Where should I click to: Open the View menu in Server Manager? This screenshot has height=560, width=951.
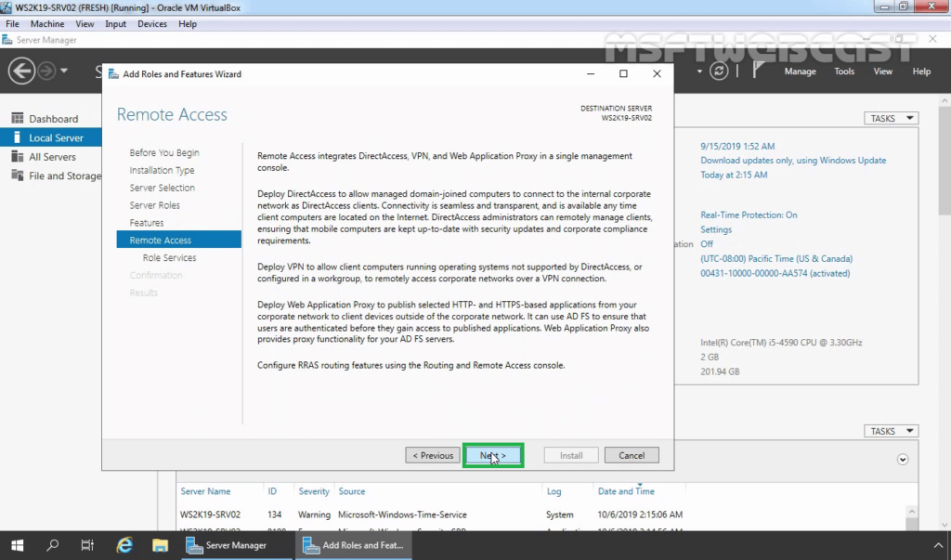coord(882,72)
